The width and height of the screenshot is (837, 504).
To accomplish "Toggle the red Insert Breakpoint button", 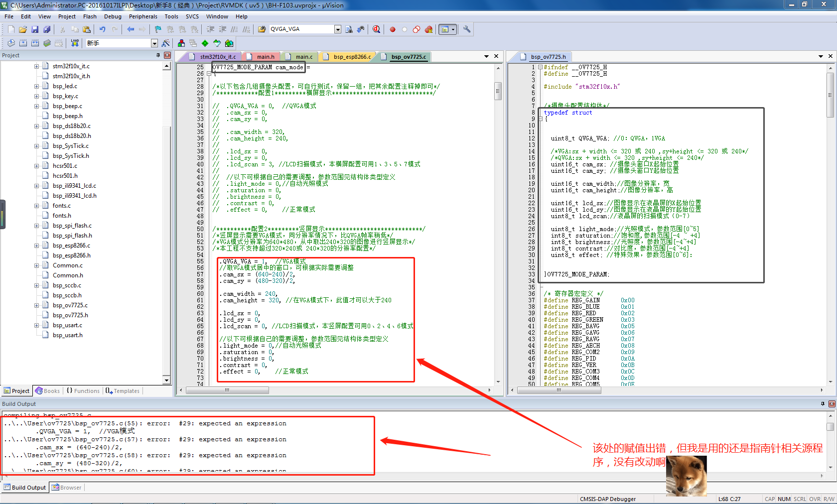I will click(393, 29).
